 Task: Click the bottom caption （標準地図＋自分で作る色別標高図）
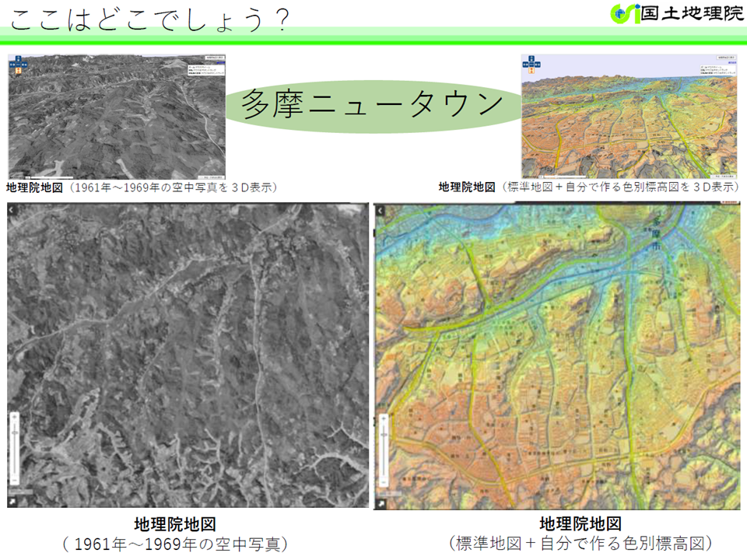pyautogui.click(x=580, y=543)
